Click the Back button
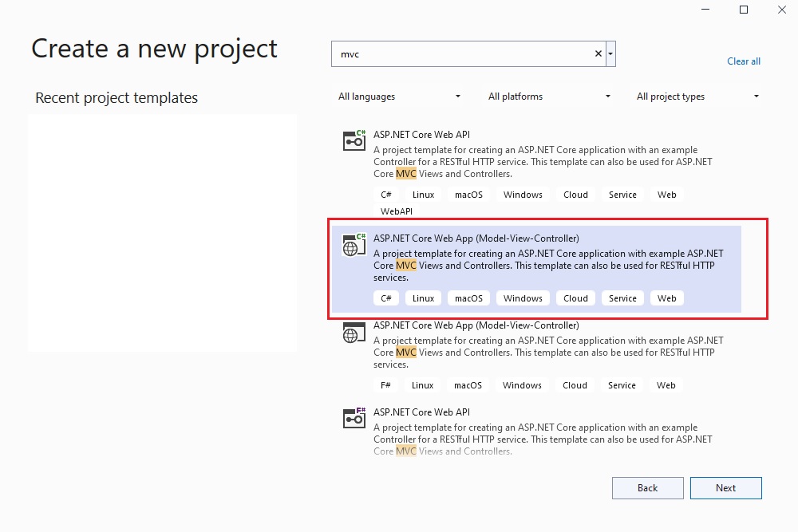Viewport: 798px width, 532px height. [x=647, y=488]
